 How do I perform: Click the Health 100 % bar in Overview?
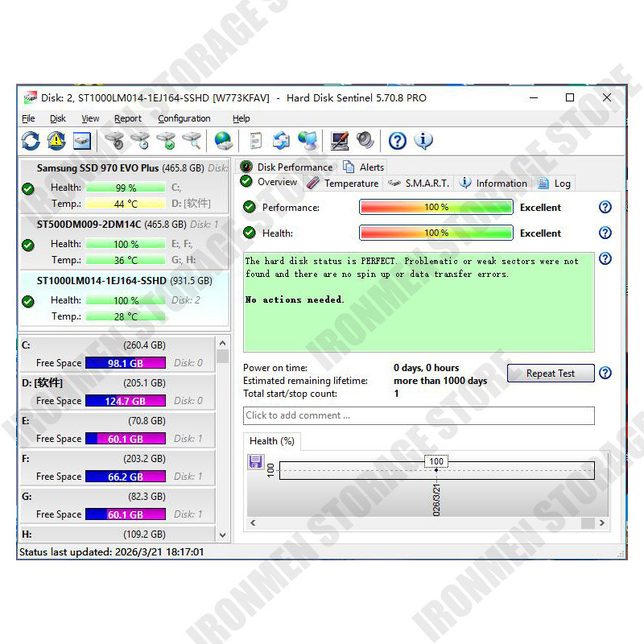pos(436,233)
